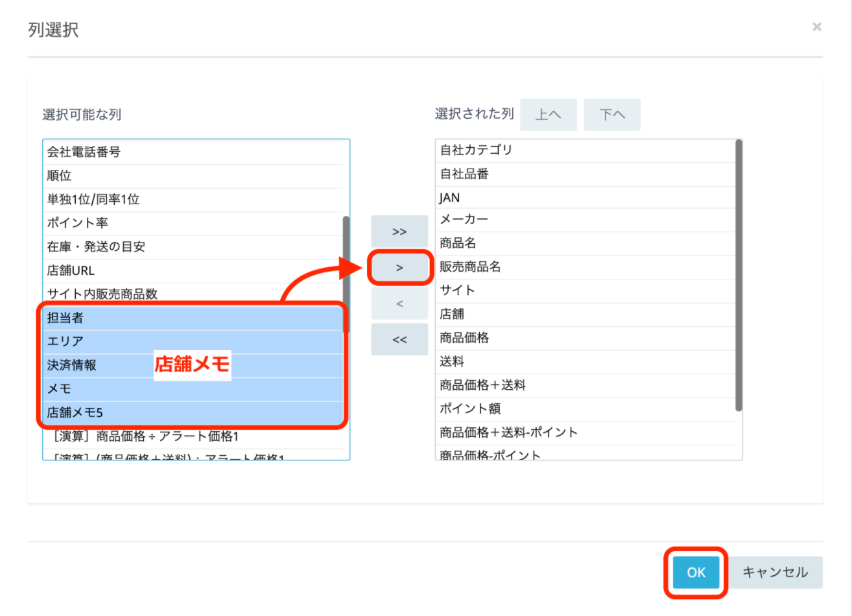Select 店舗URL in the available columns list
The image size is (852, 616).
pos(71,270)
